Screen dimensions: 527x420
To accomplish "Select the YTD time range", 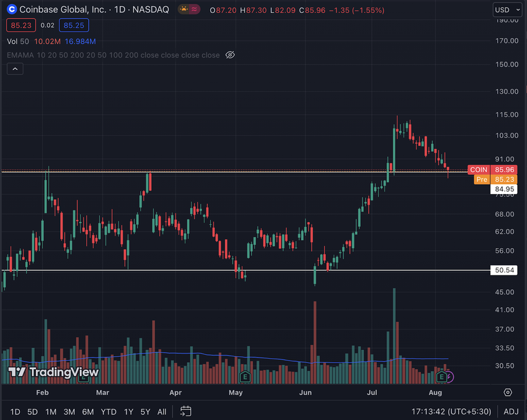I will [108, 411].
